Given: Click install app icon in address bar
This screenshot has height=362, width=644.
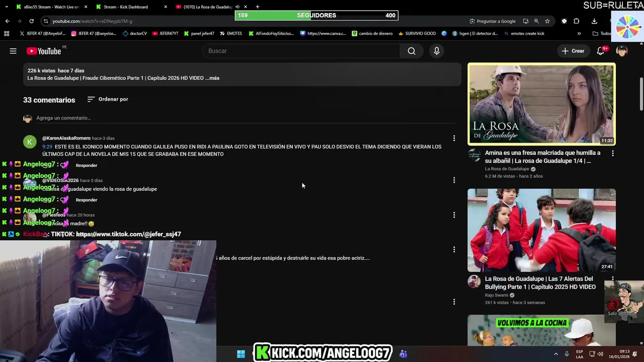Looking at the screenshot, I should tap(526, 21).
